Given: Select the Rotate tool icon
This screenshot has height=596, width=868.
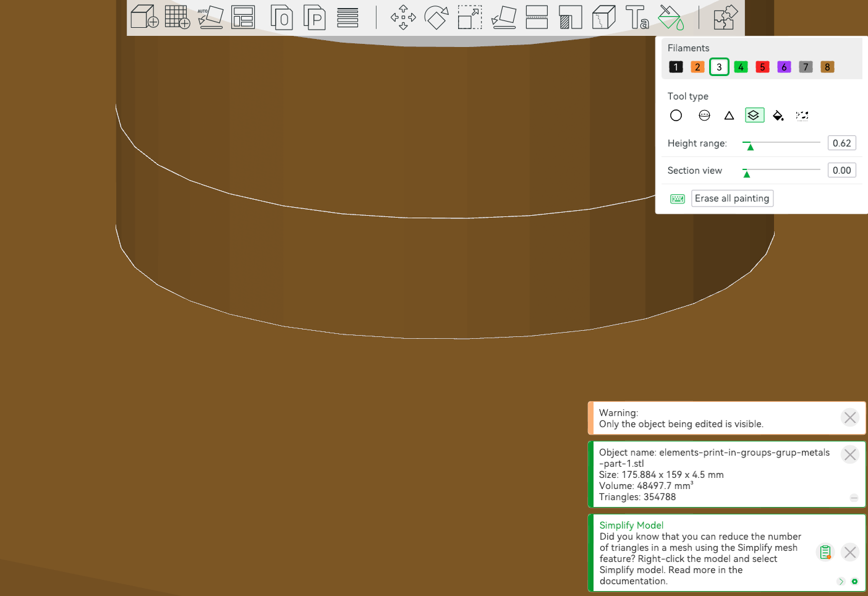Looking at the screenshot, I should pyautogui.click(x=436, y=17).
